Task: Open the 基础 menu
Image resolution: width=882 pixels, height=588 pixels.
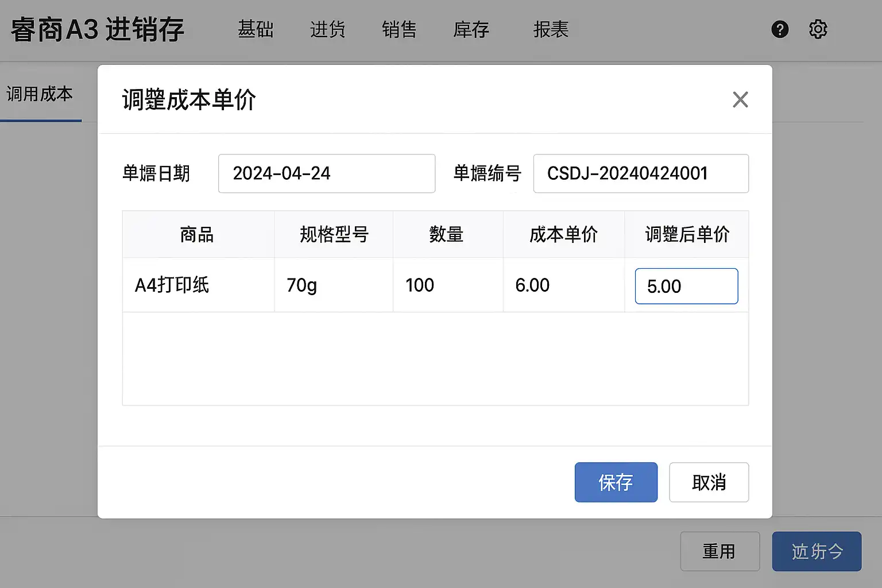Action: [x=256, y=29]
